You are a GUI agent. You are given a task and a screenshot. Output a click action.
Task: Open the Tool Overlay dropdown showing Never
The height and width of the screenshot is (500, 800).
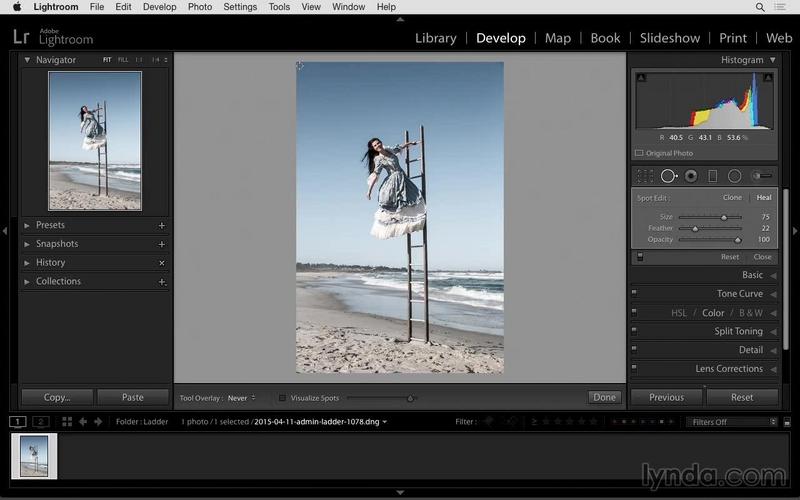click(x=242, y=398)
